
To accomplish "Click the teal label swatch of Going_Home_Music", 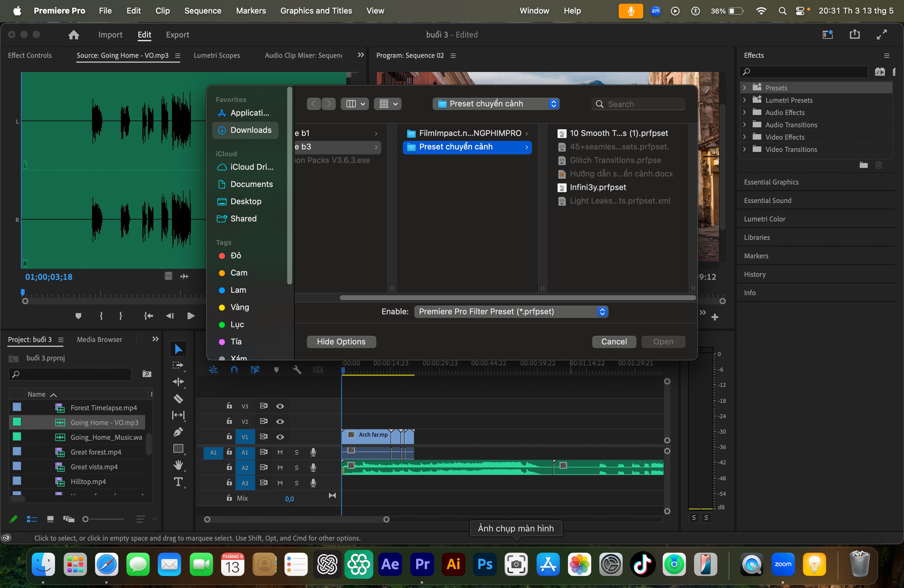I will point(17,436).
